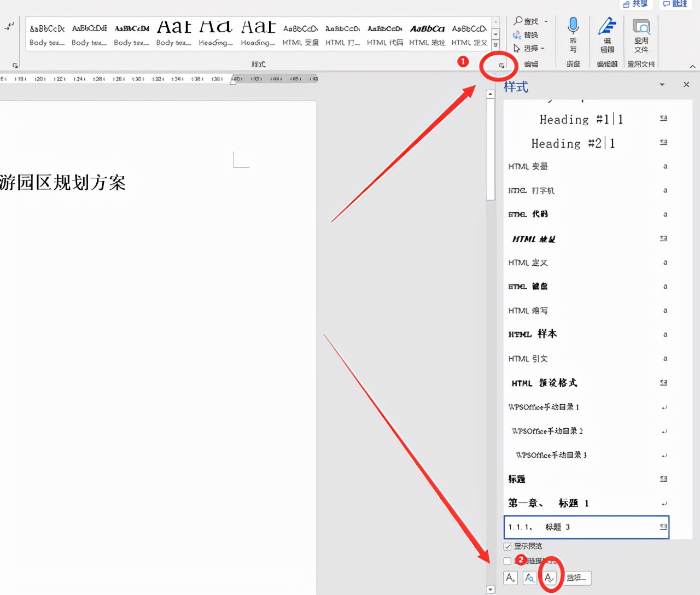Image resolution: width=700 pixels, height=595 pixels.
Task: Click the Replace (替换) command
Action: tap(526, 34)
